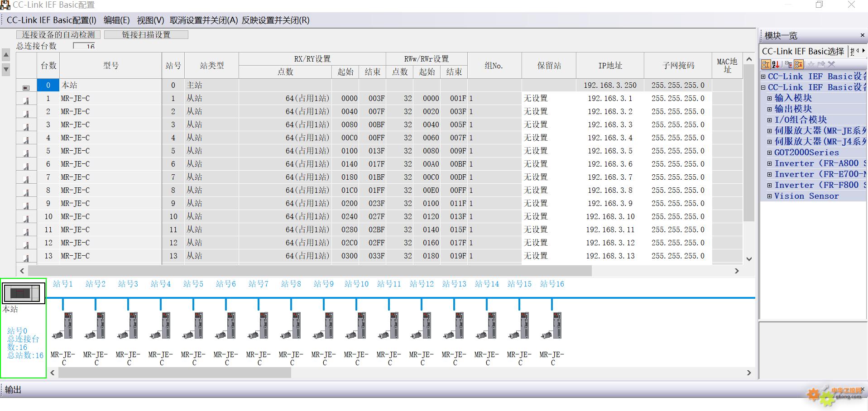The image size is (868, 411).
Task: Select the MR-JE-C model cell in row 13
Action: [110, 256]
